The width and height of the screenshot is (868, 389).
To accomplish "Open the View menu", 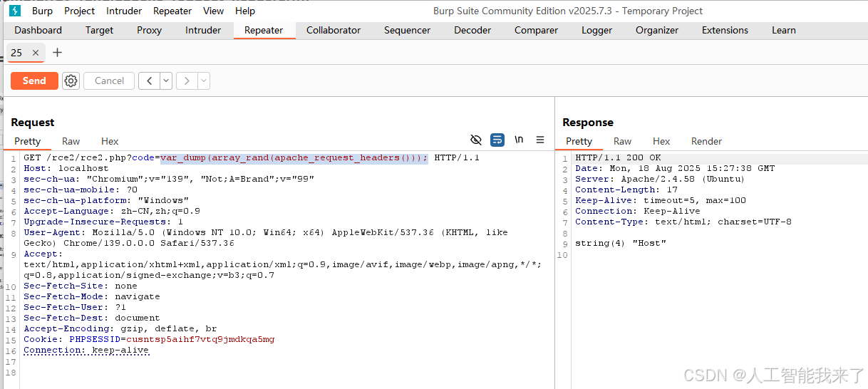I will coord(213,11).
